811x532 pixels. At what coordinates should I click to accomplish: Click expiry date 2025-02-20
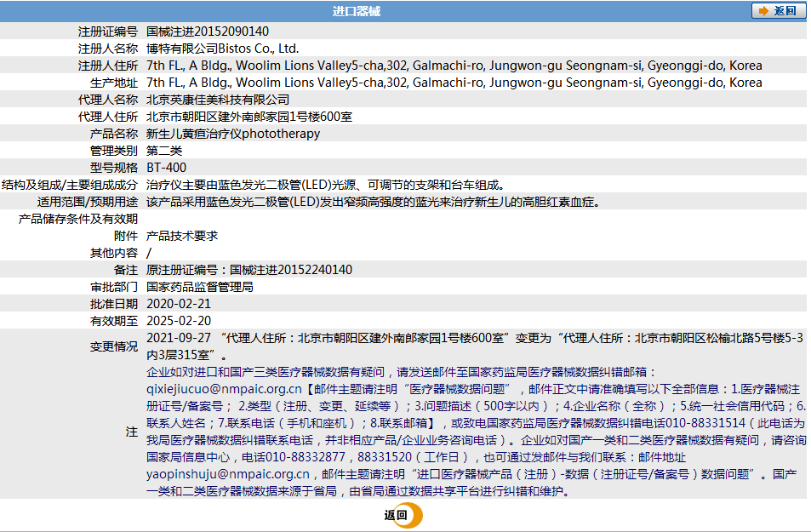pyautogui.click(x=179, y=321)
